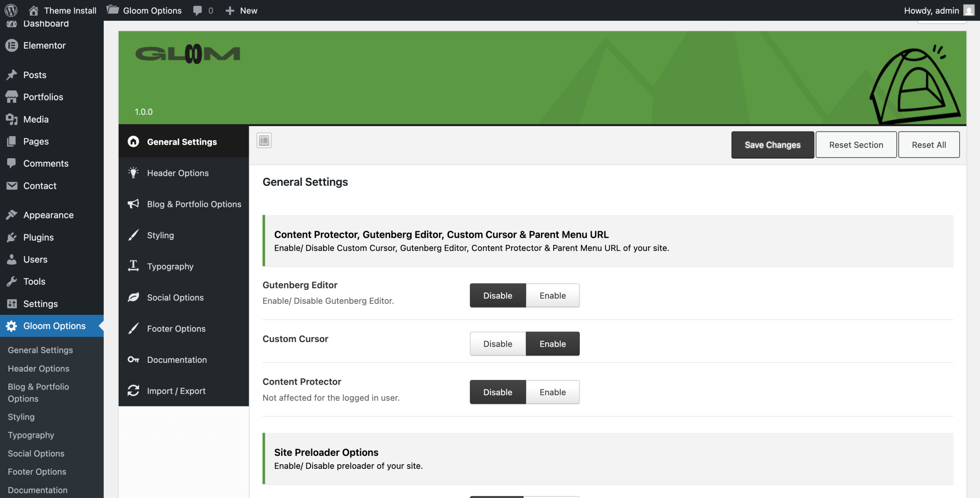Click the Tools wrench icon
Screen dimensions: 980x498
12,282
